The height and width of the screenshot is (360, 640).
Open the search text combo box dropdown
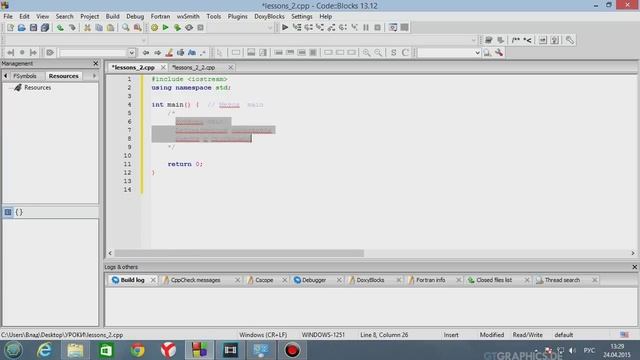(131, 53)
